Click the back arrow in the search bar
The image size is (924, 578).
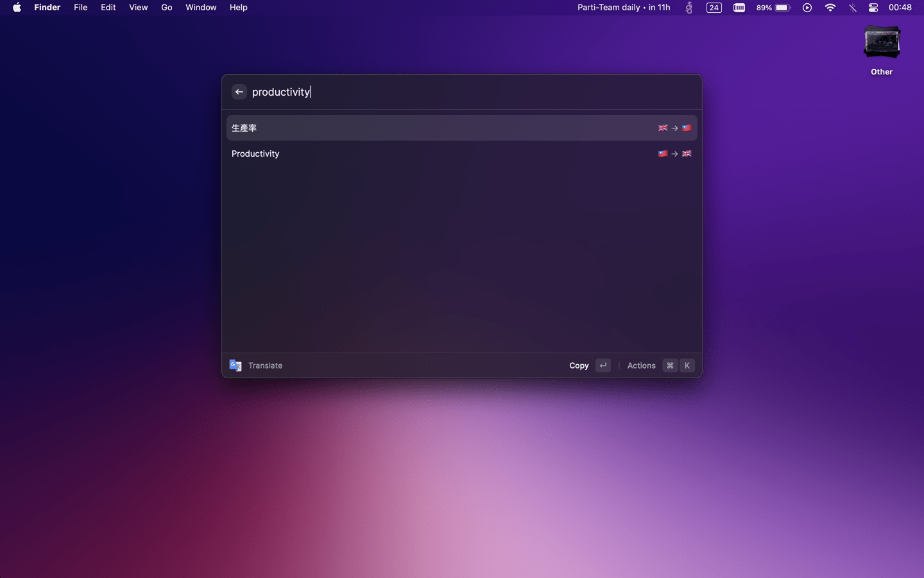click(x=239, y=92)
